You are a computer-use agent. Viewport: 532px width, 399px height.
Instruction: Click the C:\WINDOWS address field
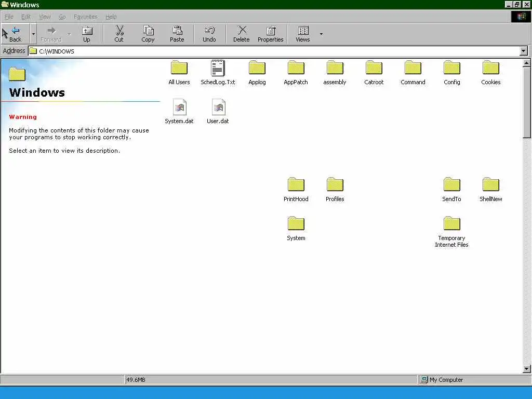point(274,51)
